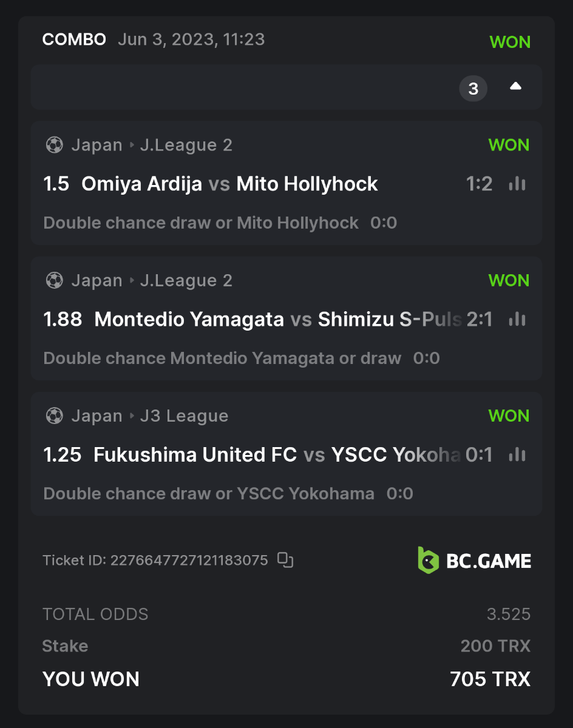573x728 pixels.
Task: Click the soccer ball icon in the Montedio Yamagata card
Action: 54,281
